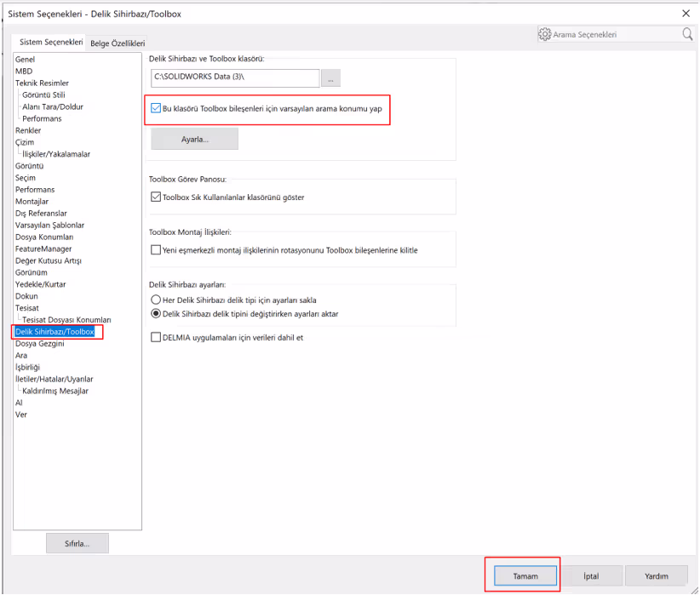Confirm with the Tamam button
700x595 pixels.
tap(525, 576)
